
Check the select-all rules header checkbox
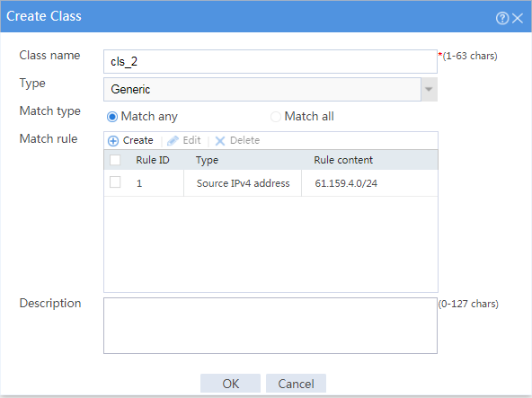(115, 160)
